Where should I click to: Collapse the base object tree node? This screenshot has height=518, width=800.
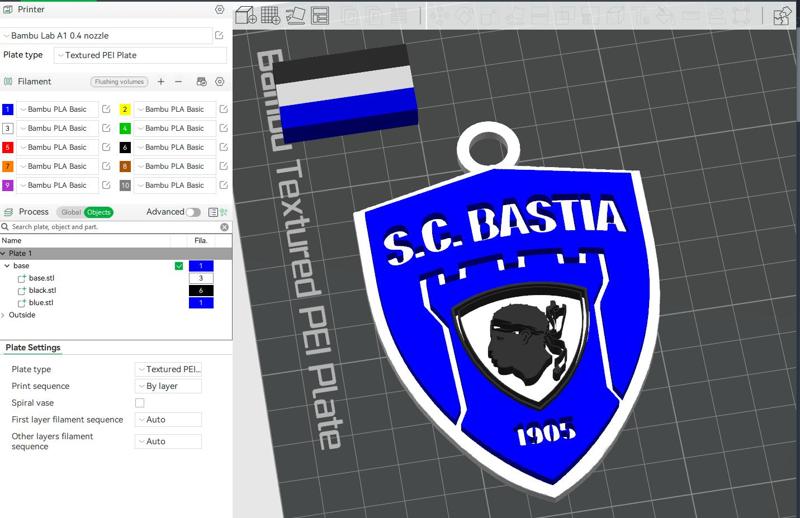pos(7,266)
